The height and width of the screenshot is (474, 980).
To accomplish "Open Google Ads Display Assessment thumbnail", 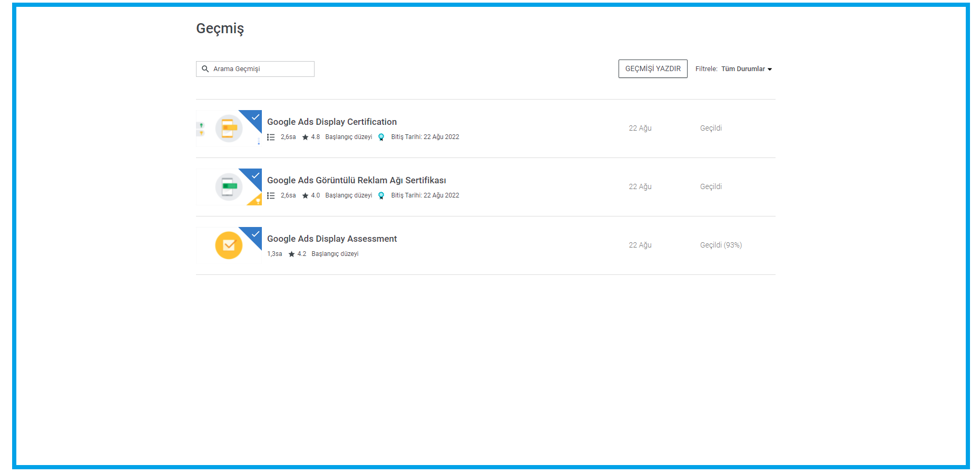I will 229,245.
